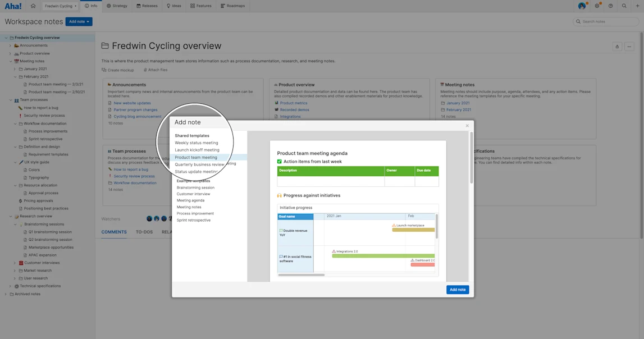Click the home icon in top bar
644x339 pixels.
click(33, 6)
